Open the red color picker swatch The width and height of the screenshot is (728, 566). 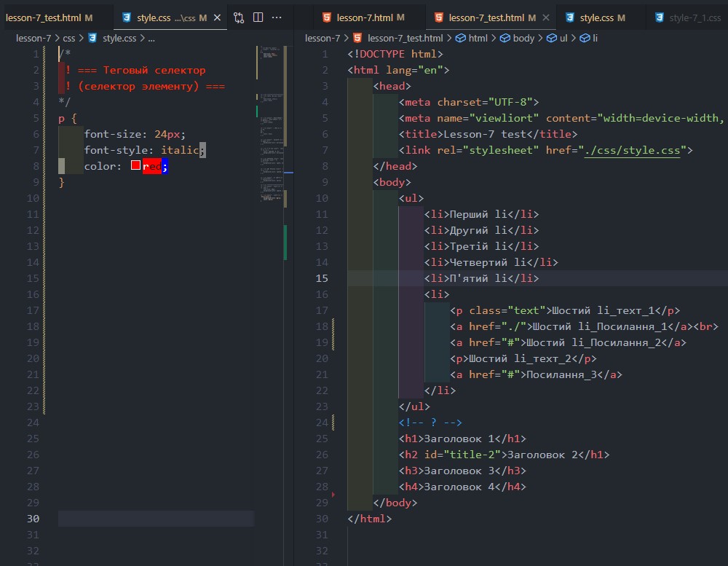pos(135,165)
